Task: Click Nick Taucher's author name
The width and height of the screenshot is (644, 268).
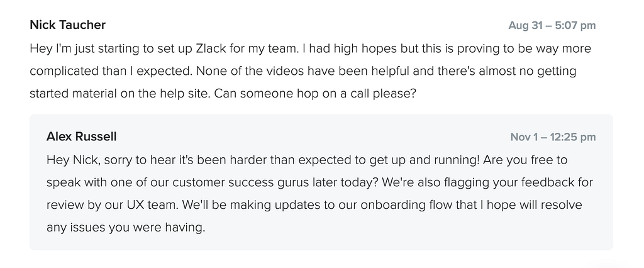Action: click(67, 25)
